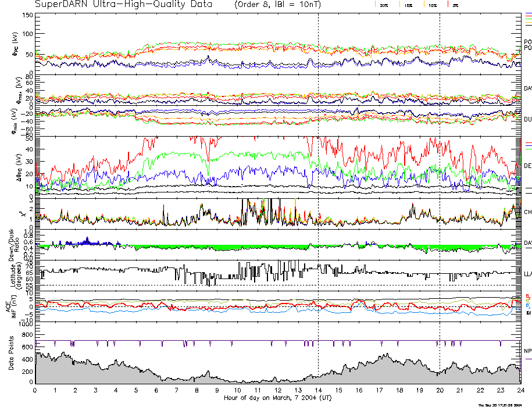Click the blue Bx legend label
The height and width of the screenshot is (407, 532).
tap(528, 306)
